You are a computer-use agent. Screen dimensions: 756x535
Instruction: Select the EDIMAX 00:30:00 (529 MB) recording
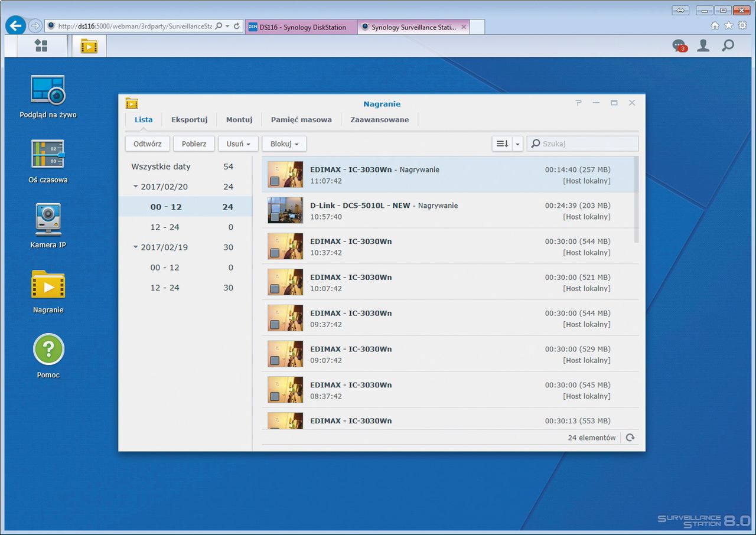tap(450, 354)
